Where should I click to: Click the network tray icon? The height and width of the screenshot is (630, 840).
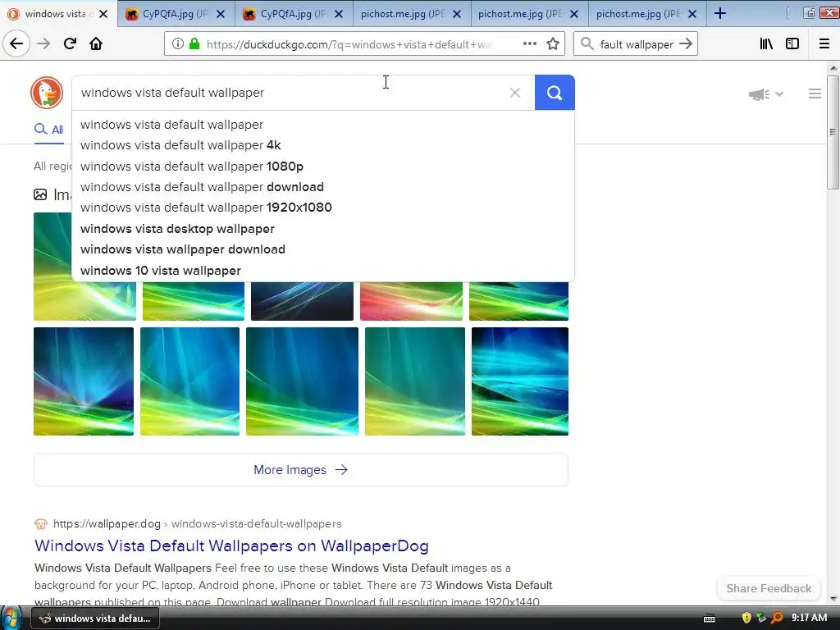761,619
